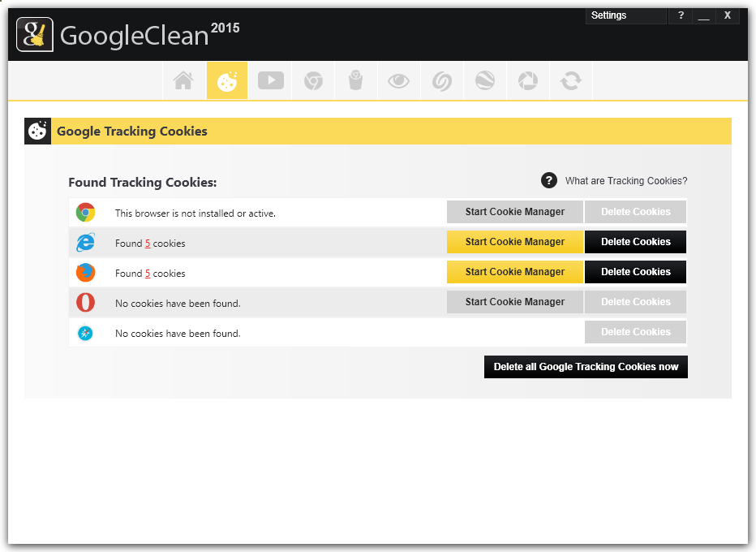756x552 pixels.
Task: Select the Google Earth globe icon
Action: (485, 80)
